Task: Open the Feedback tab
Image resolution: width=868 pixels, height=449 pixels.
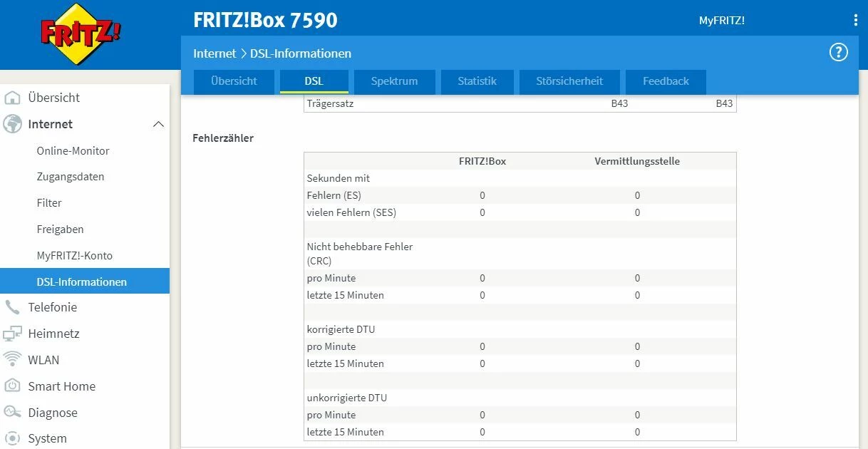Action: pyautogui.click(x=666, y=81)
